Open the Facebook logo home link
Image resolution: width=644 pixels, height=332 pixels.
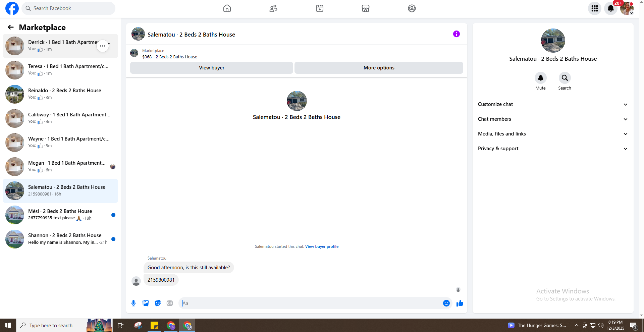click(12, 8)
